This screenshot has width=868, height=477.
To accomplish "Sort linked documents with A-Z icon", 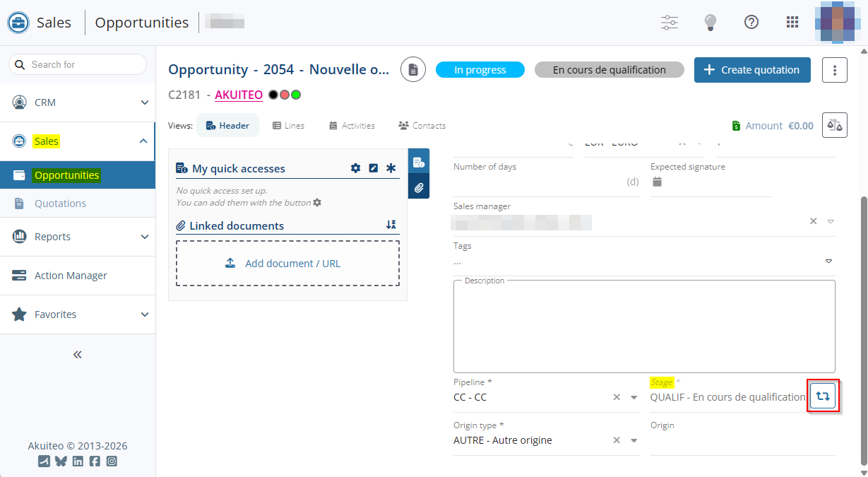I will click(x=391, y=225).
